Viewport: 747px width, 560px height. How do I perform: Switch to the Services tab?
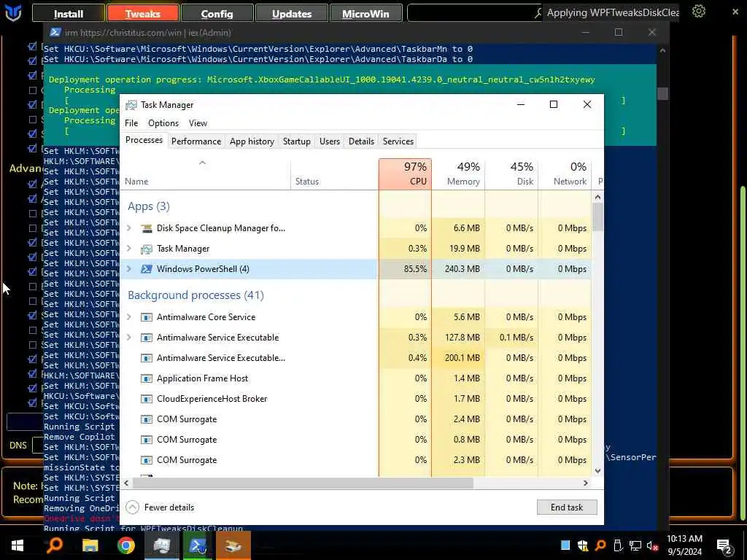pos(398,141)
